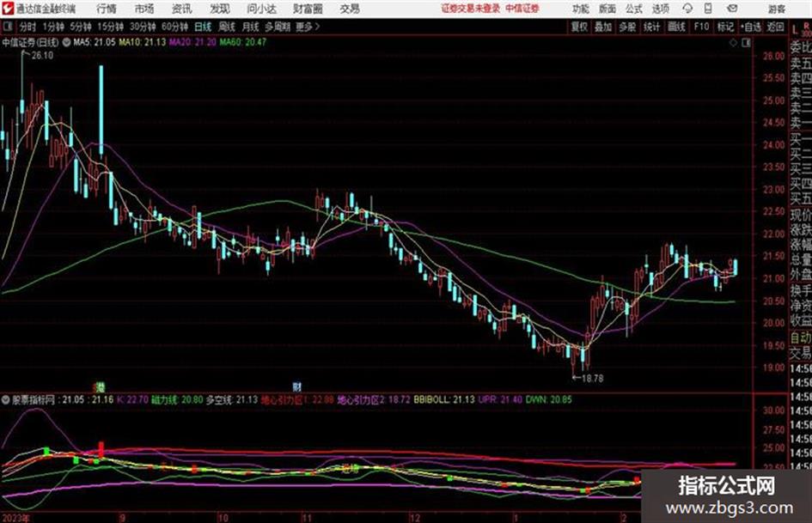Viewport: 812px width, 523px height.
Task: Select the 月线 monthly period
Action: click(x=251, y=27)
